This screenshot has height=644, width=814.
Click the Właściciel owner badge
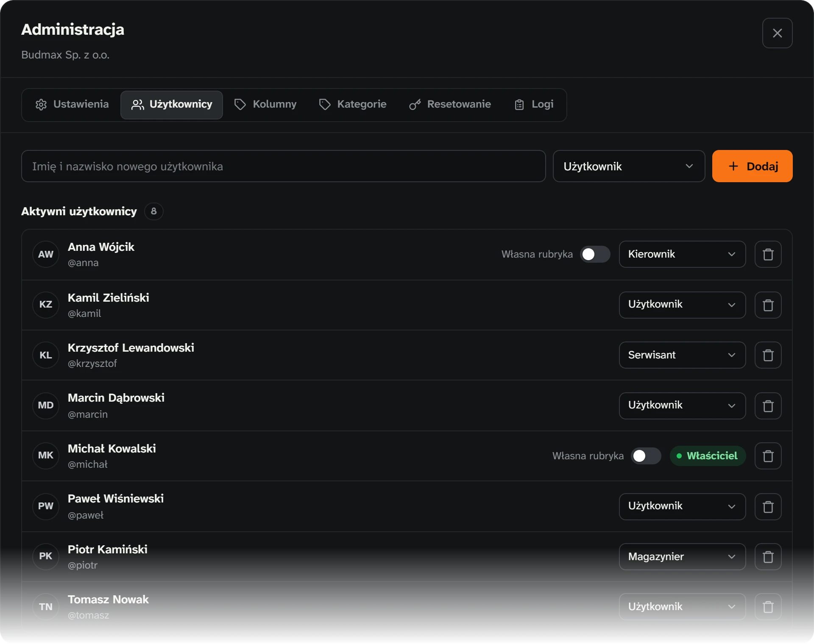click(x=708, y=456)
